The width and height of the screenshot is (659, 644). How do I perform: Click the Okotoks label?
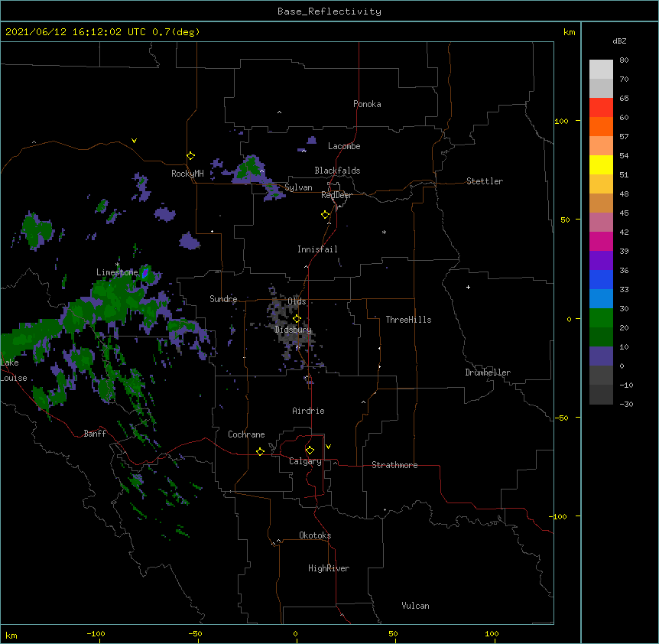point(315,535)
